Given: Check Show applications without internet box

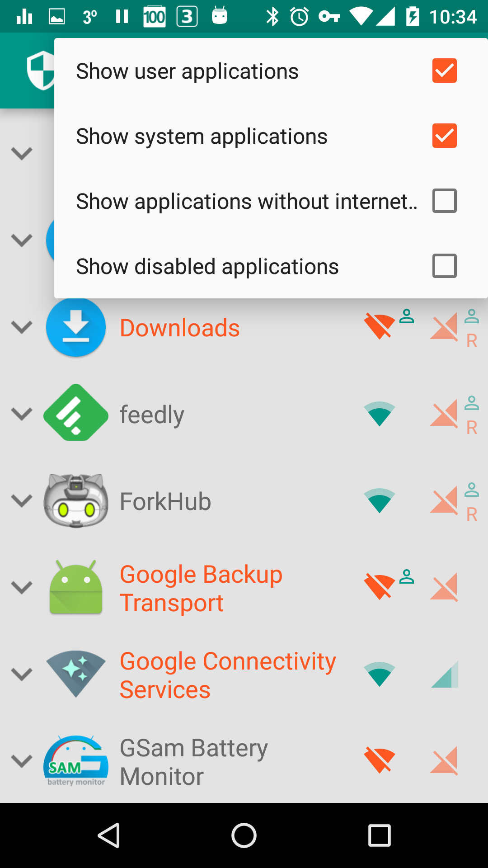Looking at the screenshot, I should pyautogui.click(x=445, y=201).
